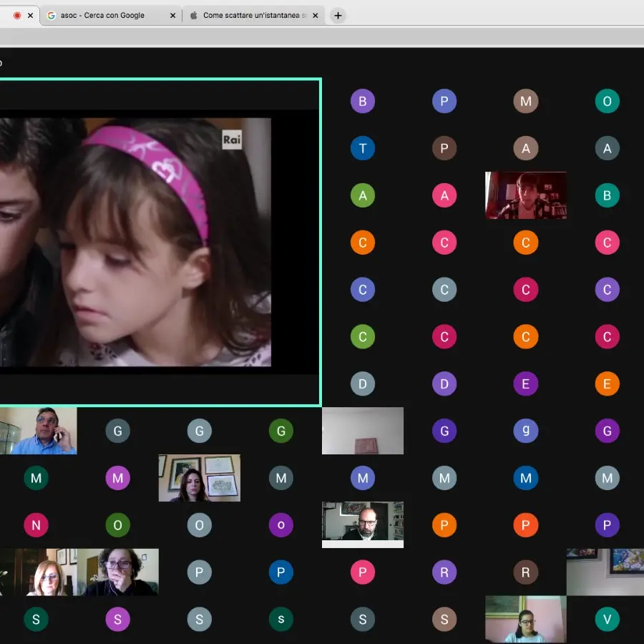Image resolution: width=644 pixels, height=644 pixels.
Task: Open a new browser tab
Action: (338, 16)
